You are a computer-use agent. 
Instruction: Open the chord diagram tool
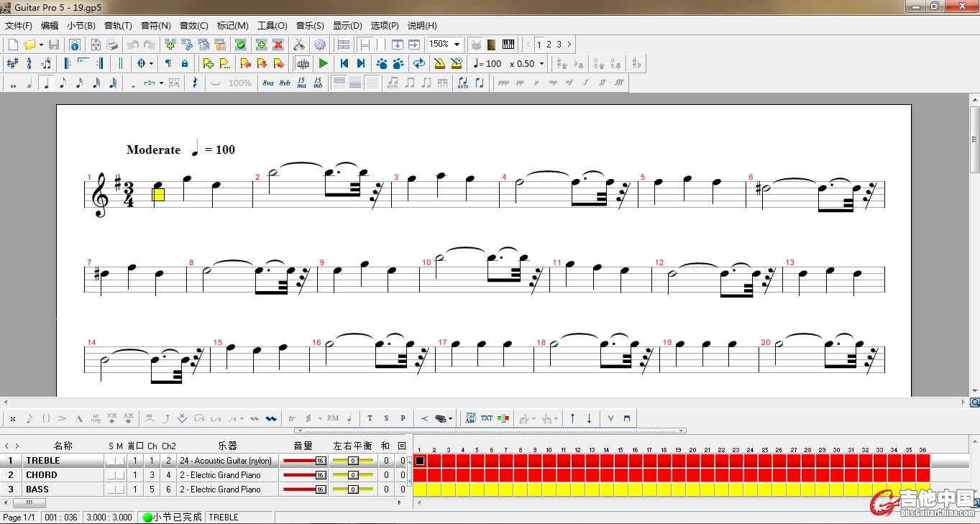pyautogui.click(x=471, y=418)
